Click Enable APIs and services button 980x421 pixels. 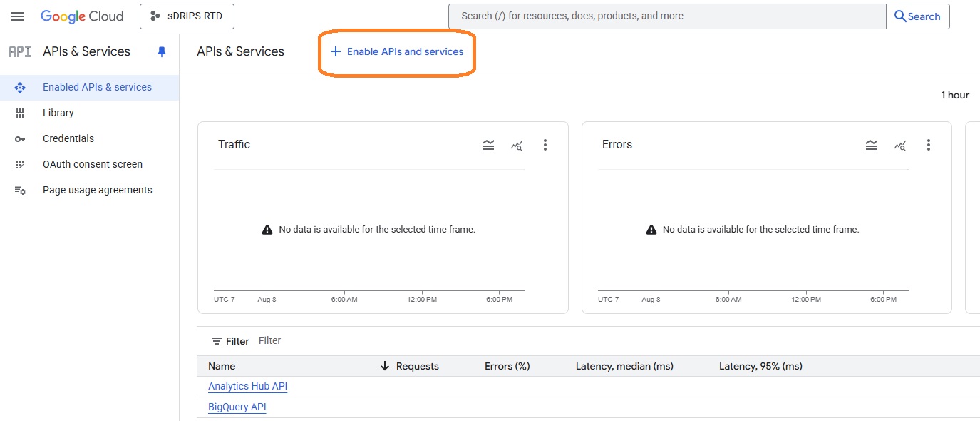pos(397,51)
